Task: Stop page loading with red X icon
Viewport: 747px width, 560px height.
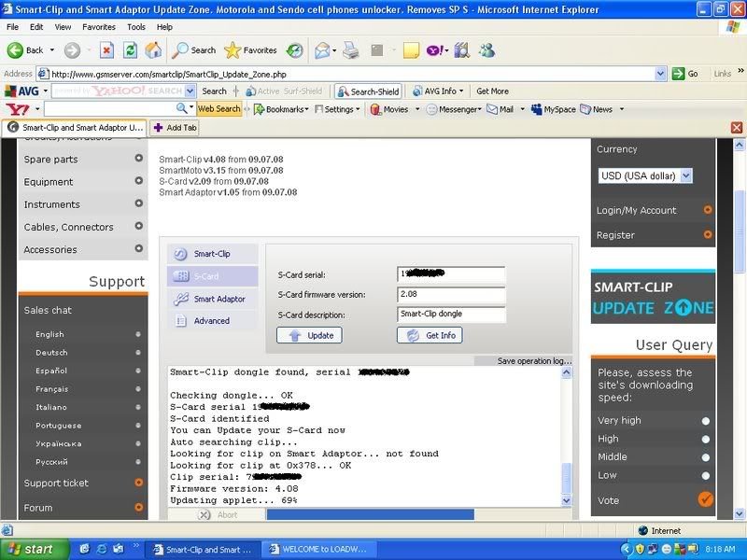Action: pyautogui.click(x=106, y=50)
